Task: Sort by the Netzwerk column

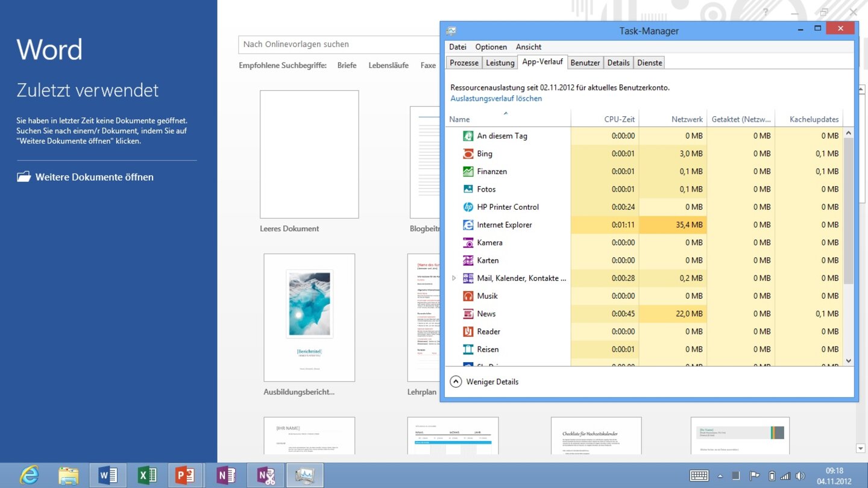Action: (673, 119)
